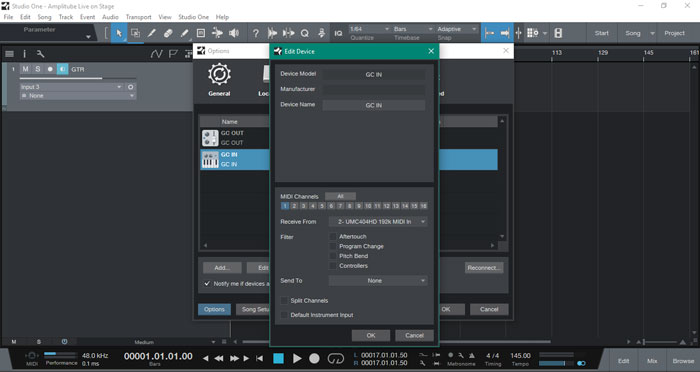
Task: Select the Bend tool
Action: [x=217, y=33]
